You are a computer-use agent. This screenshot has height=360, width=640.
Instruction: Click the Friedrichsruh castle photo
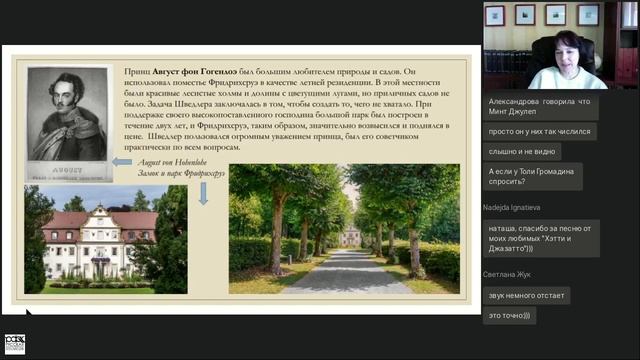point(106,240)
